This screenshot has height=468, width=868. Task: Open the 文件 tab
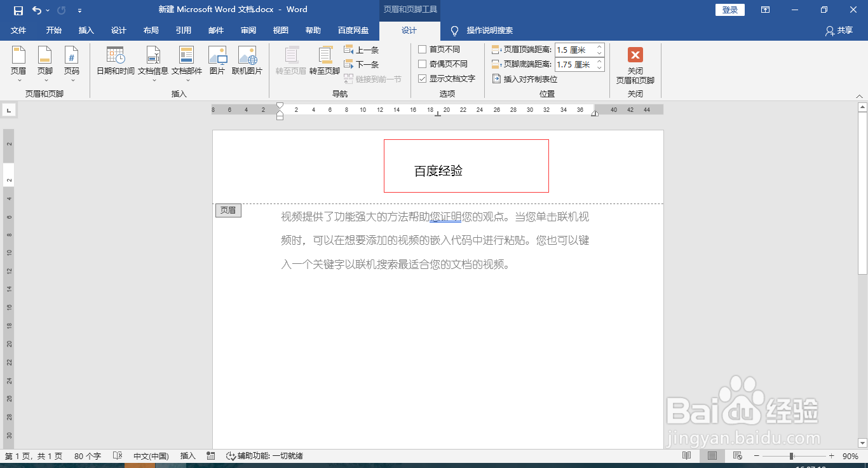point(18,31)
